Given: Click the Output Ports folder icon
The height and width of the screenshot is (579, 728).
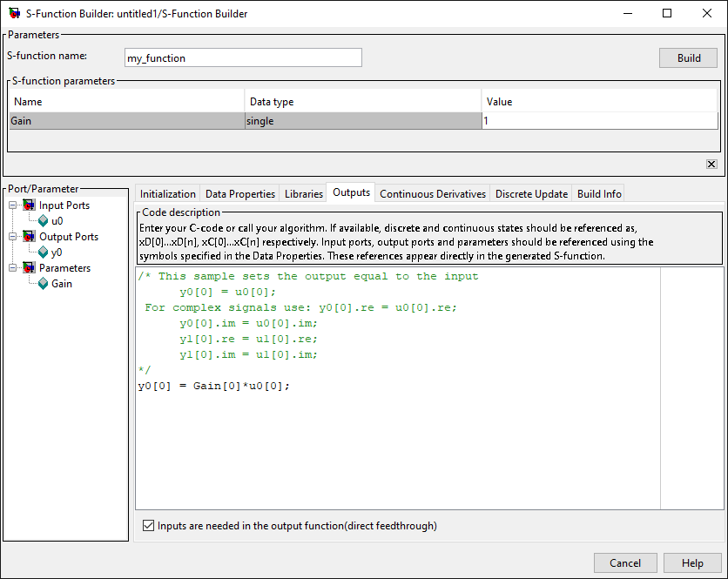Looking at the screenshot, I should tap(29, 237).
